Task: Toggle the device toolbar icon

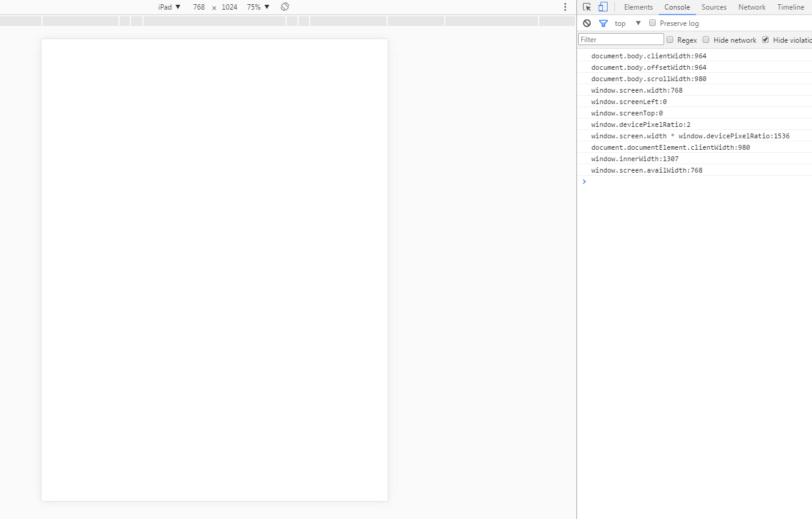Action: (603, 7)
